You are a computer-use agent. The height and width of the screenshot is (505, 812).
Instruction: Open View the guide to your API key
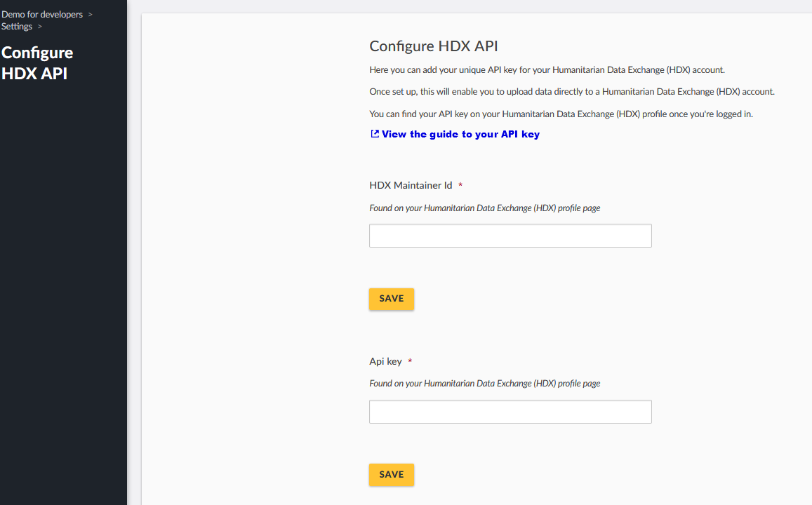tap(460, 134)
